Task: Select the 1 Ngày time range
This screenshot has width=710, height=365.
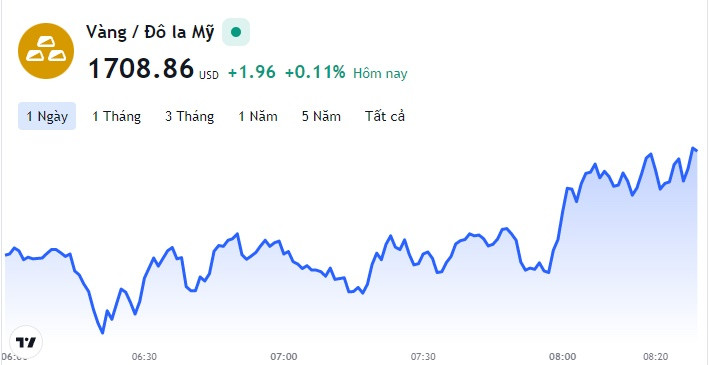Action: point(47,116)
